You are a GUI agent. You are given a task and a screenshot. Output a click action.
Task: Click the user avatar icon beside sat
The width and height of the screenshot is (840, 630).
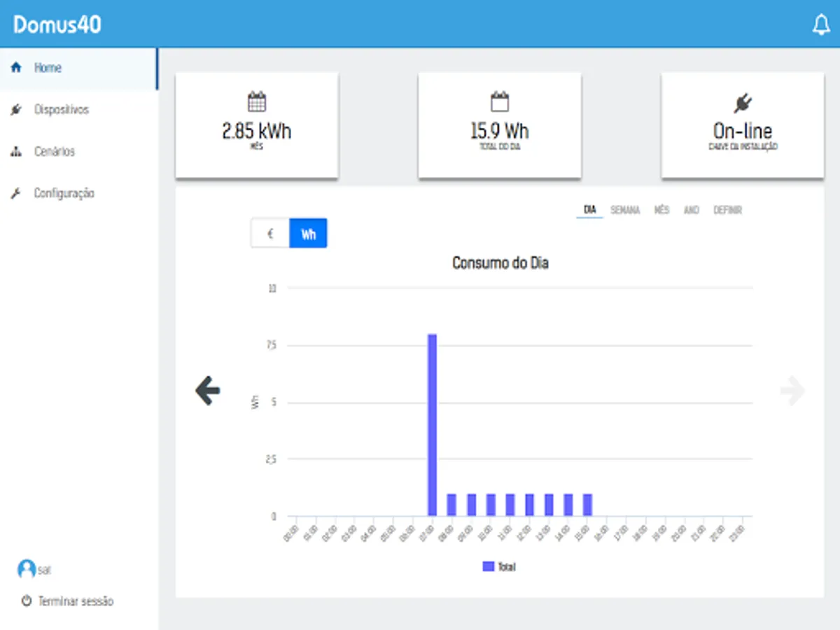(x=27, y=569)
